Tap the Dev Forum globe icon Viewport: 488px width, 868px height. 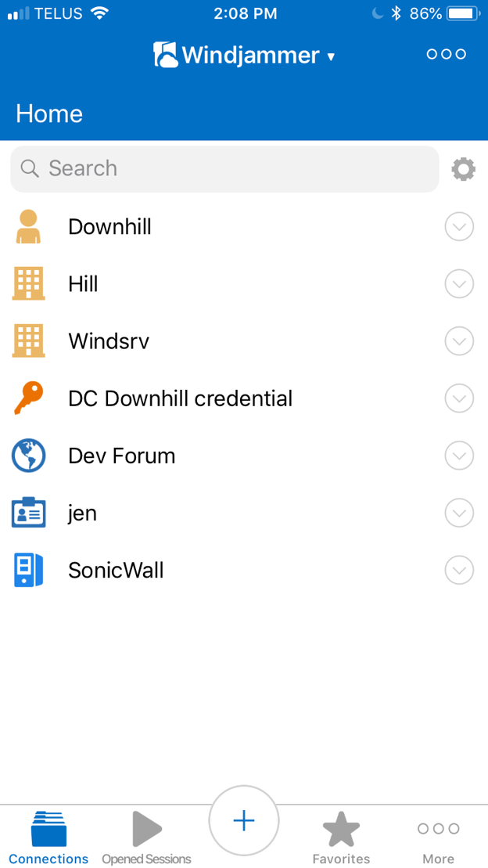[x=28, y=456]
